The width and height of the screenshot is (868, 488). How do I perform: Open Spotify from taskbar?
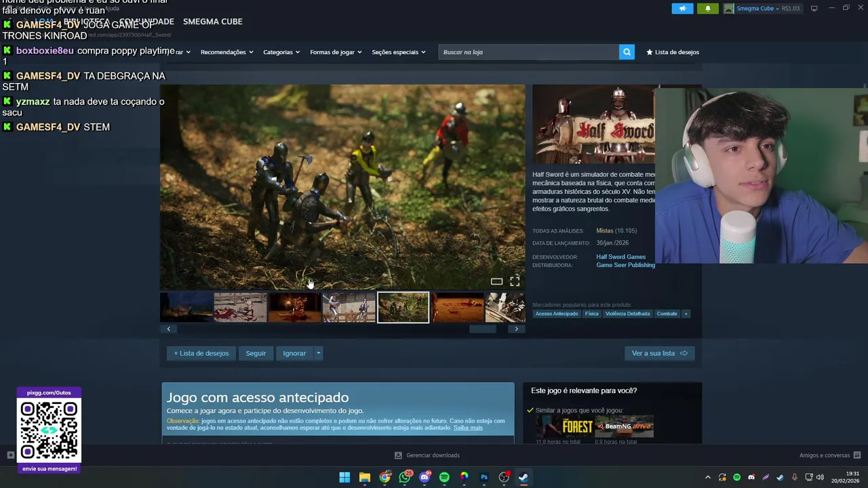pyautogui.click(x=444, y=477)
